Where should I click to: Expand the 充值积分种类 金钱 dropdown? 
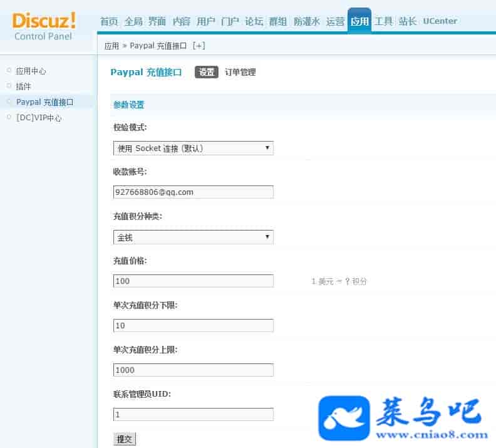tap(194, 237)
